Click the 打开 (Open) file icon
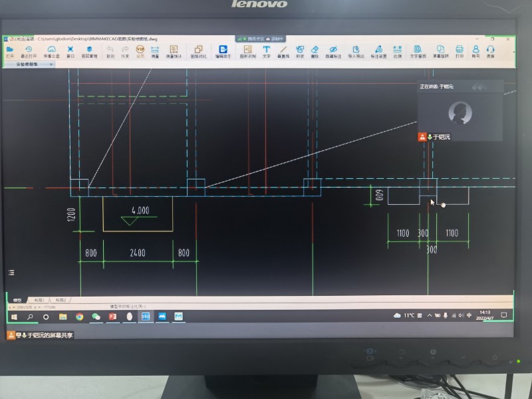Image resolution: width=532 pixels, height=399 pixels. coord(10,51)
